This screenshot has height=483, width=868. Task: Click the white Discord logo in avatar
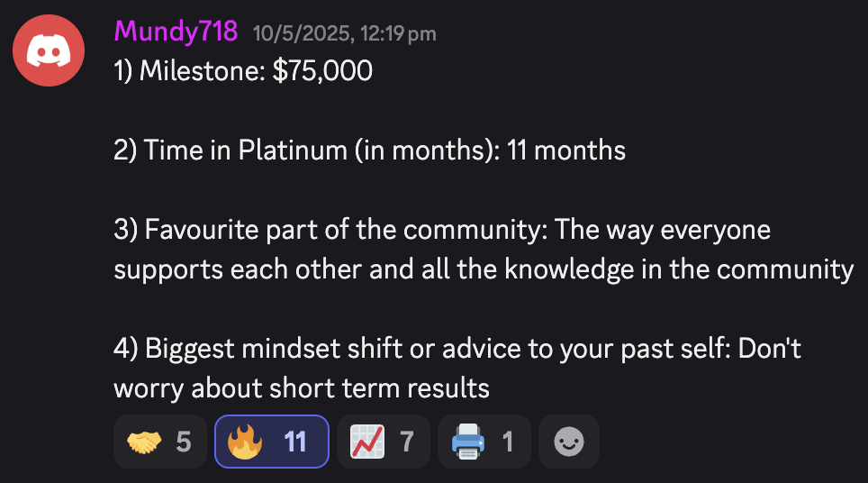tap(49, 51)
